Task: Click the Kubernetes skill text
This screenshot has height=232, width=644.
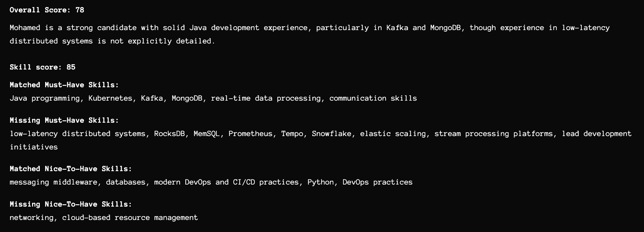Action: [110, 98]
